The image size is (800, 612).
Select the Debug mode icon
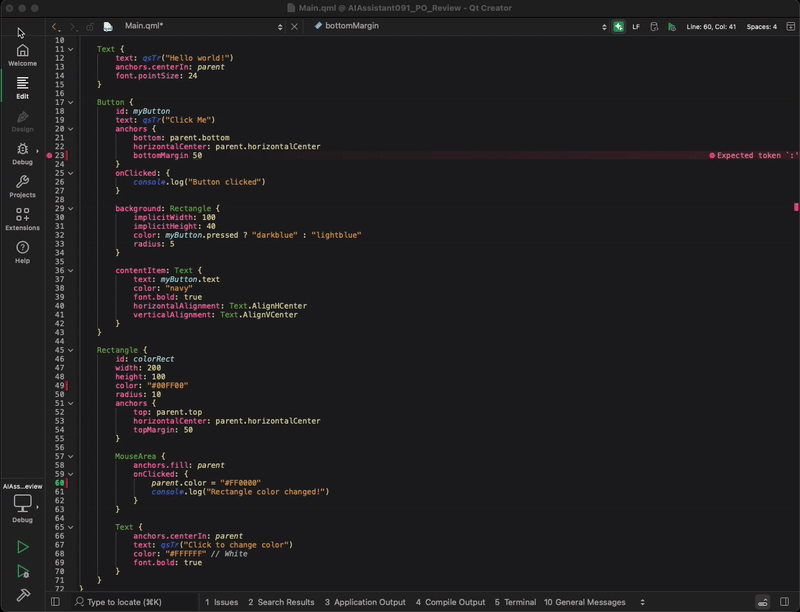click(22, 150)
